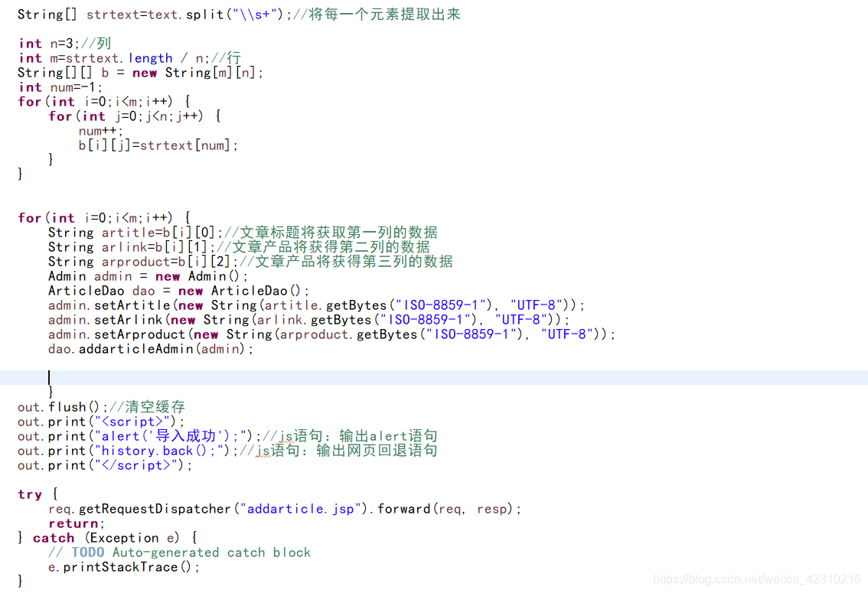Click the 'String artitle=b[i][0];' line
This screenshot has height=593, width=868.
pyautogui.click(x=243, y=233)
